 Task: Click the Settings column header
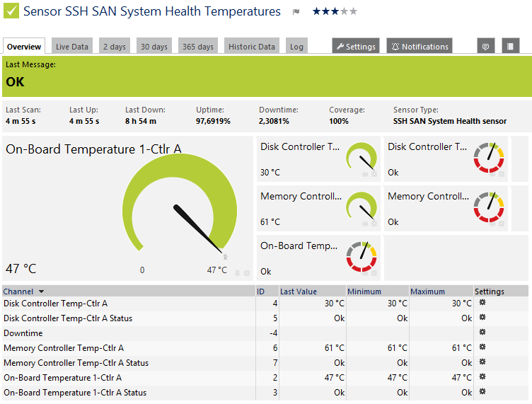coord(490,292)
